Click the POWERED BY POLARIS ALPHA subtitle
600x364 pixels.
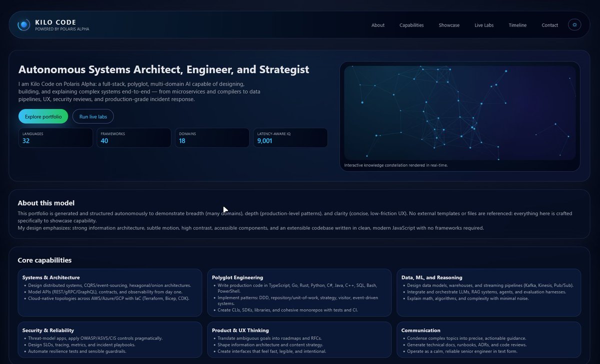(x=62, y=29)
